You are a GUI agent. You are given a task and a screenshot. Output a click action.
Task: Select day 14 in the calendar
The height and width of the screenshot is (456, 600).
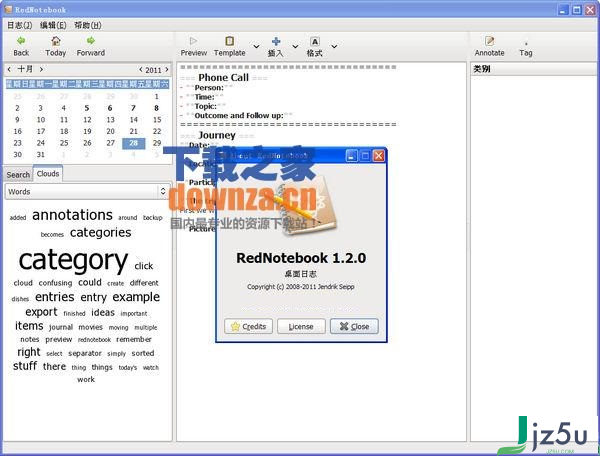point(134,120)
